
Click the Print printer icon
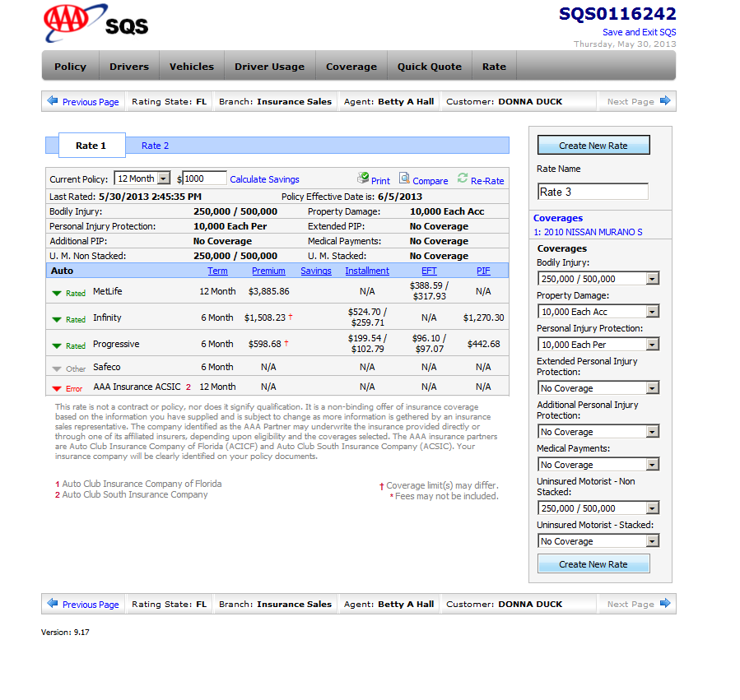(363, 178)
